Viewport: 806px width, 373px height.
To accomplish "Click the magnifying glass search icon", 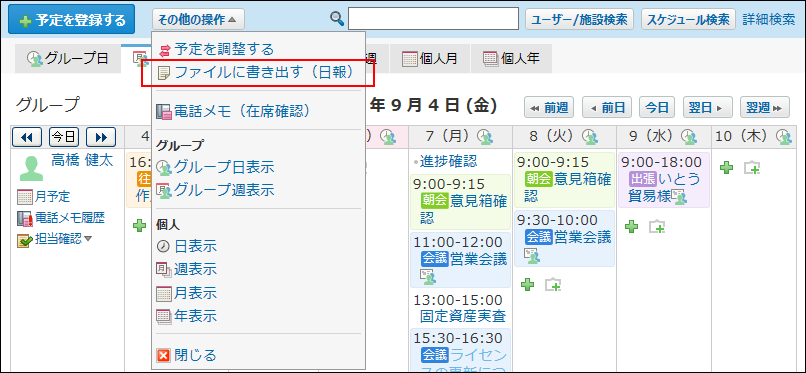I will tap(337, 19).
